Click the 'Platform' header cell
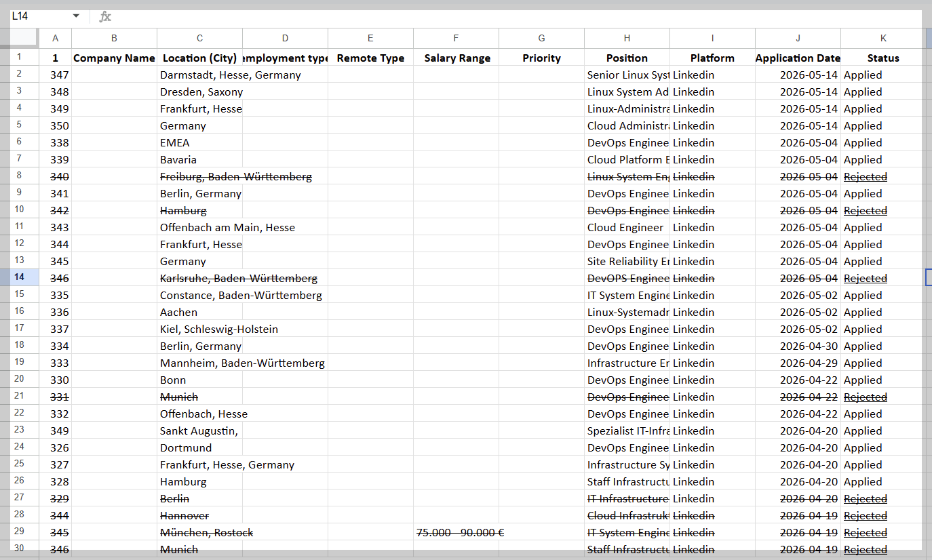Screen dimensions: 932x560 click(x=712, y=58)
